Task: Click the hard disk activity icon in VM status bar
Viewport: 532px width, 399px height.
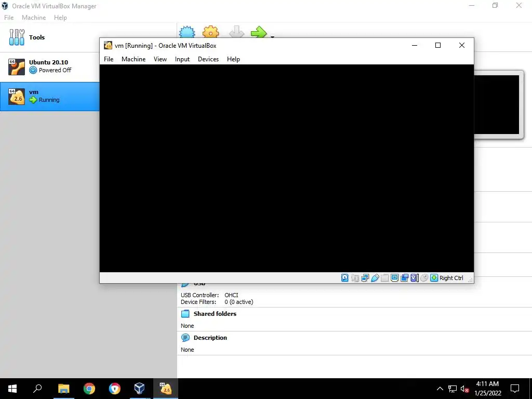Action: 345,278
